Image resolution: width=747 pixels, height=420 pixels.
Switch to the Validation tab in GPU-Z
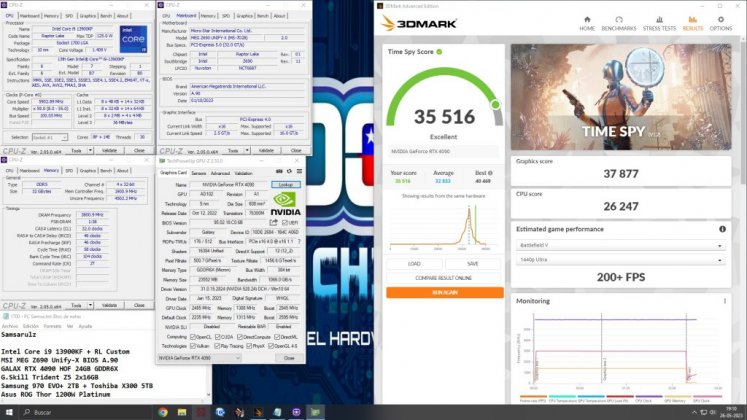(x=243, y=173)
